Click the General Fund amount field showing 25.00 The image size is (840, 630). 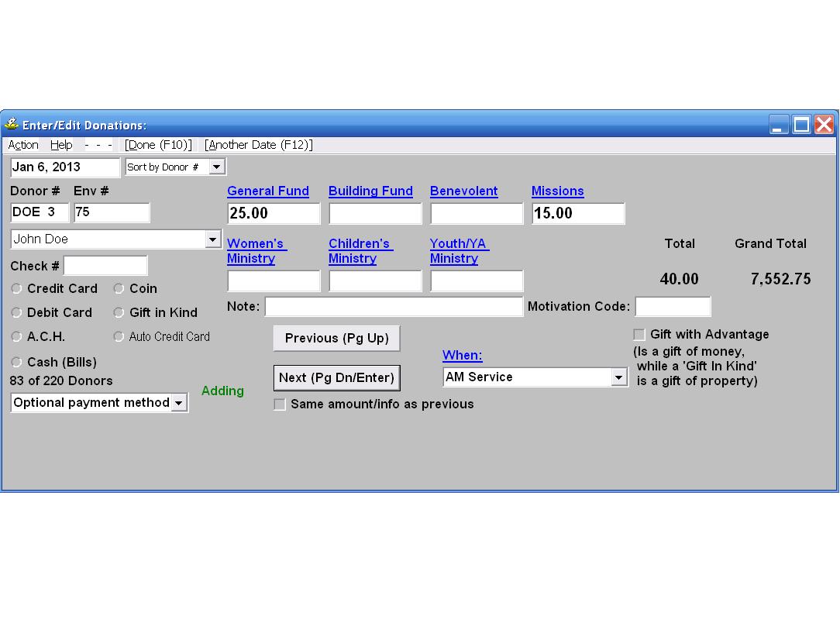(274, 213)
